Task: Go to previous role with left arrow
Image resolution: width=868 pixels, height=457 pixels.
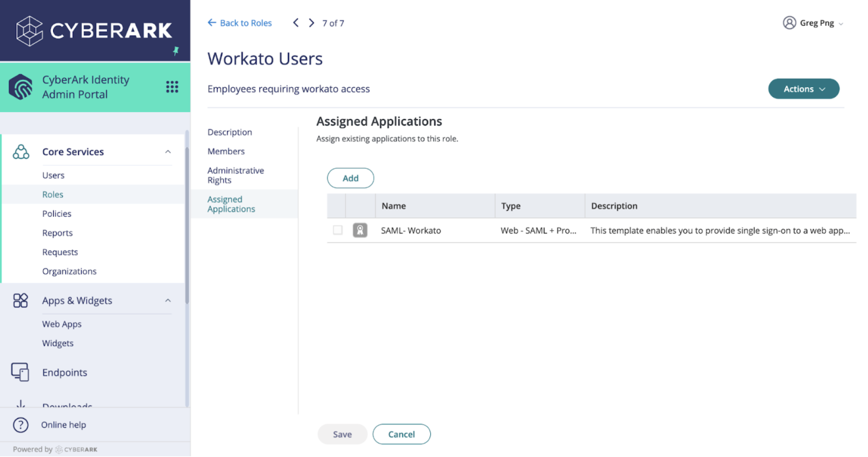Action: pos(295,23)
